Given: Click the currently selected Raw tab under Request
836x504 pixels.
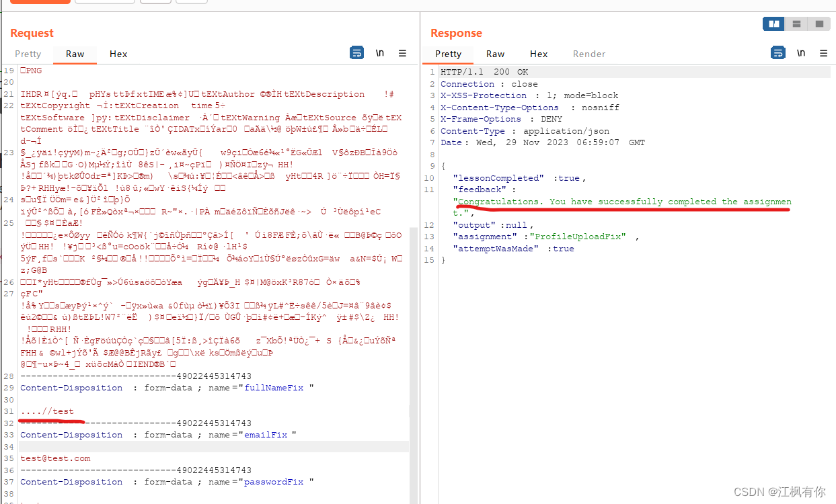Looking at the screenshot, I should pos(75,54).
